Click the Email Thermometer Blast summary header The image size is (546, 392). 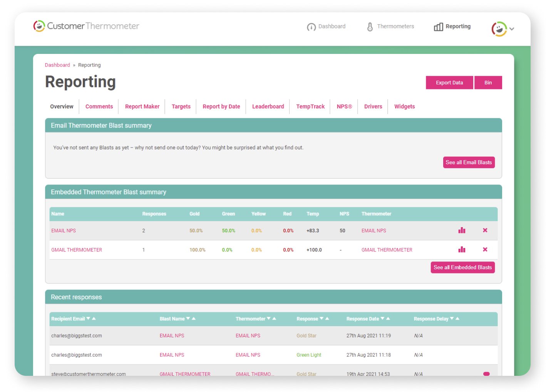(273, 126)
